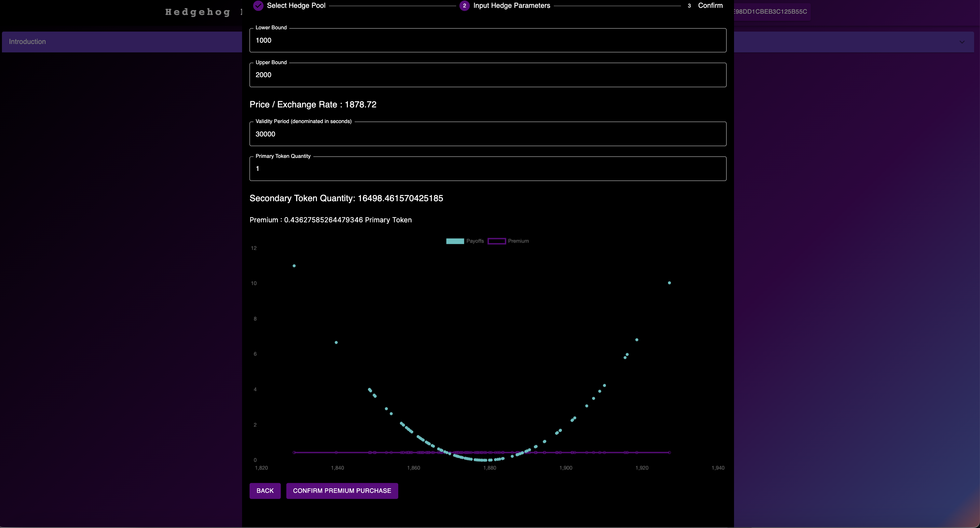Click the Input Hedge Parameters step label
The width and height of the screenshot is (980, 528).
tap(511, 6)
